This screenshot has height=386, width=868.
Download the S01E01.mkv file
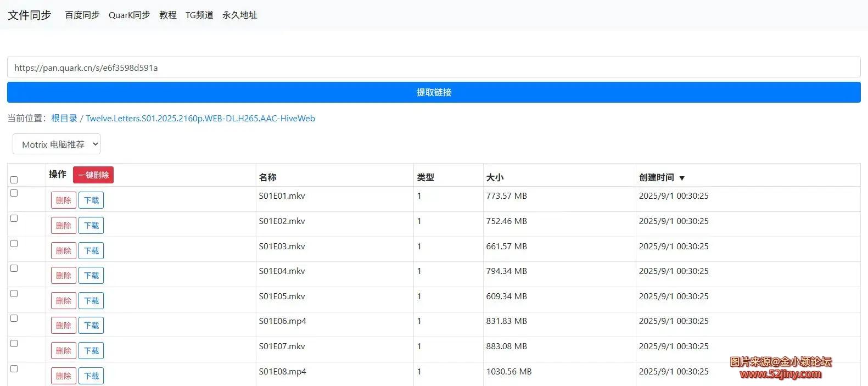[91, 200]
